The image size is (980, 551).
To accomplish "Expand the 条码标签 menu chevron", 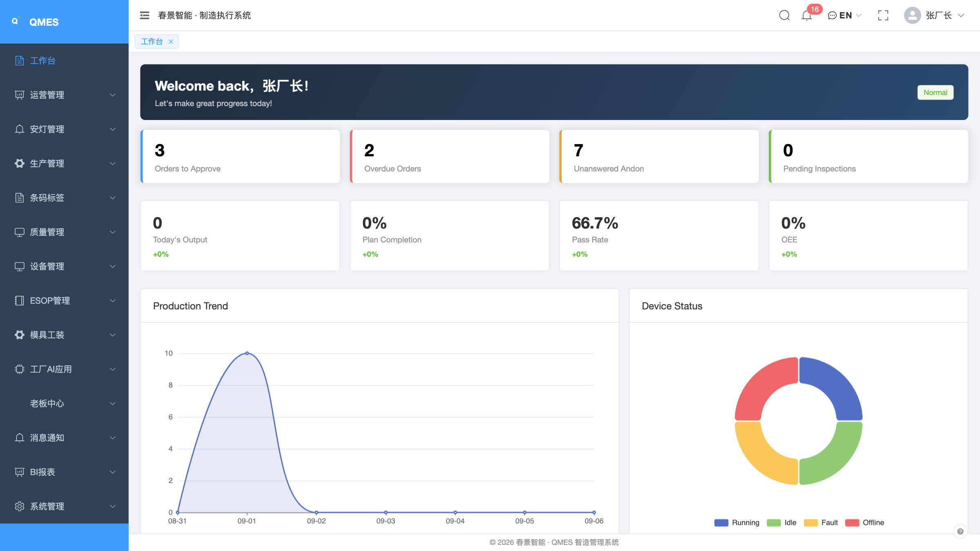I will [113, 198].
